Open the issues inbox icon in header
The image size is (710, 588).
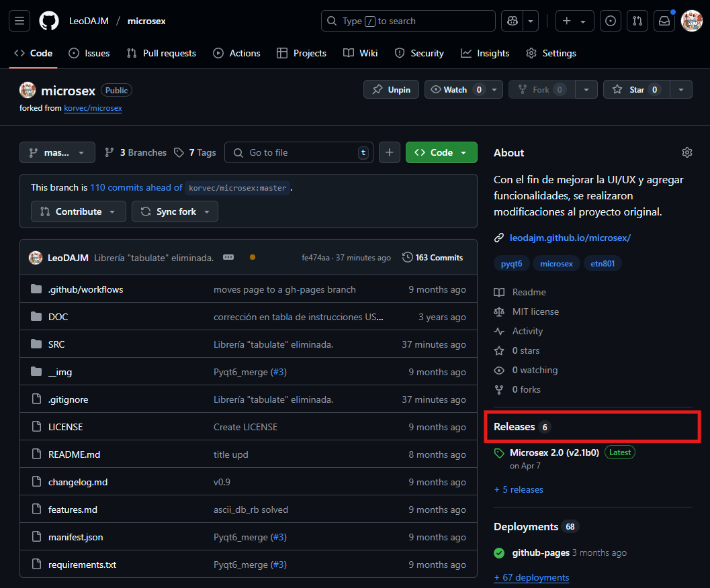click(611, 21)
